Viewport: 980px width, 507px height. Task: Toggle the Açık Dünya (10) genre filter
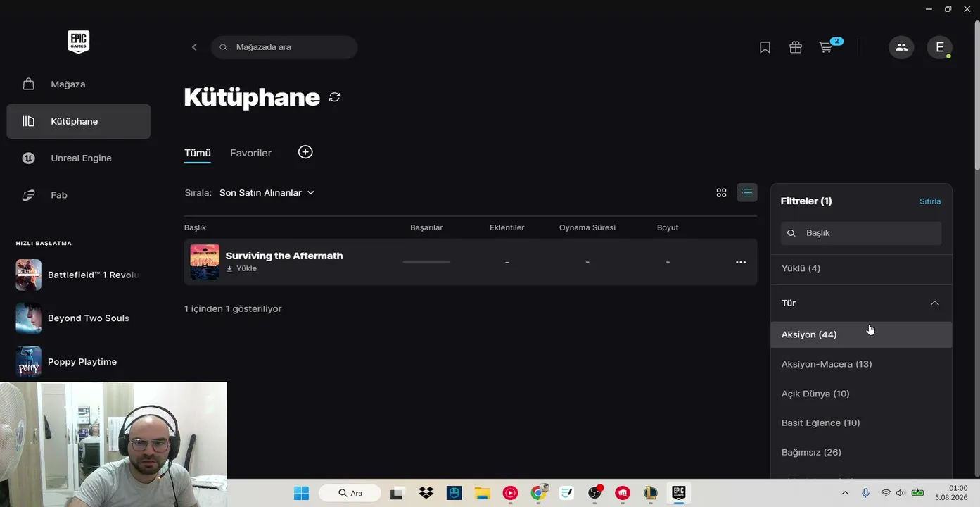(x=861, y=394)
